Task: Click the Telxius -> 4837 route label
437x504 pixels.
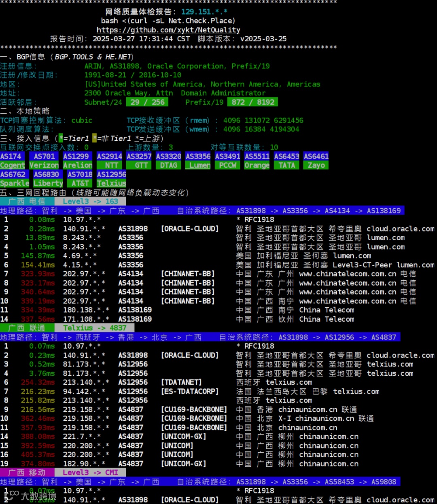Action: coord(95,328)
